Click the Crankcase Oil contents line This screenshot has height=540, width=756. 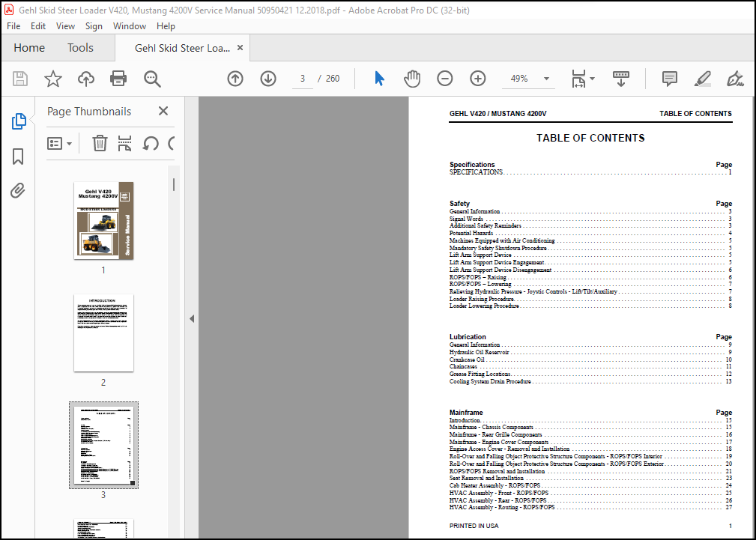[590, 360]
